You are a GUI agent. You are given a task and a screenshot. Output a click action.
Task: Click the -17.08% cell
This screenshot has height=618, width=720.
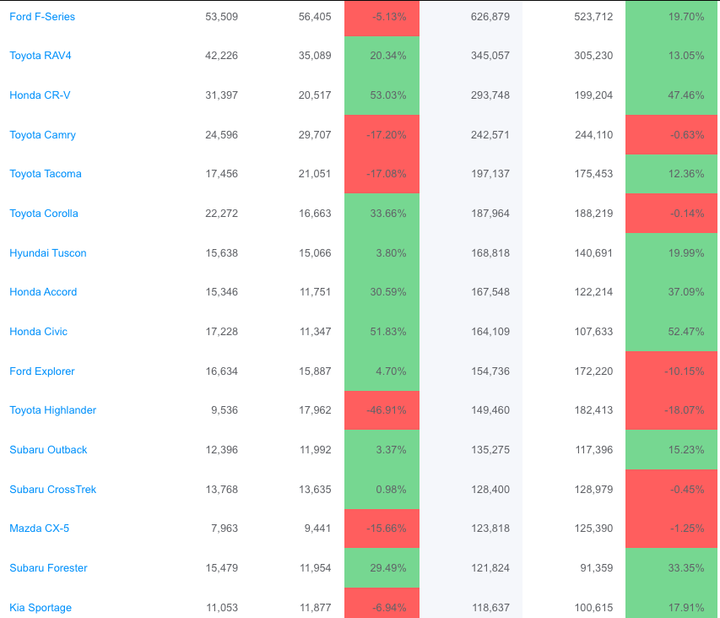pyautogui.click(x=382, y=174)
